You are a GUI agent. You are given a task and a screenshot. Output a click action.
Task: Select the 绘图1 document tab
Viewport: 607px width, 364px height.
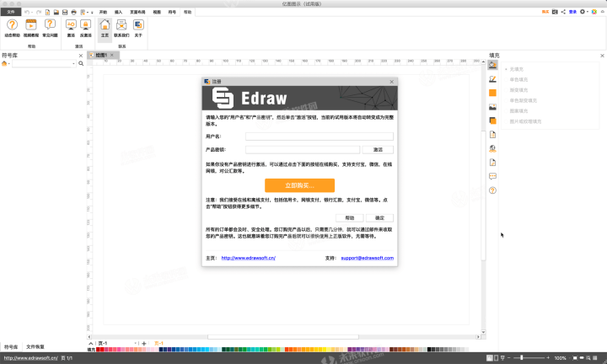[101, 56]
